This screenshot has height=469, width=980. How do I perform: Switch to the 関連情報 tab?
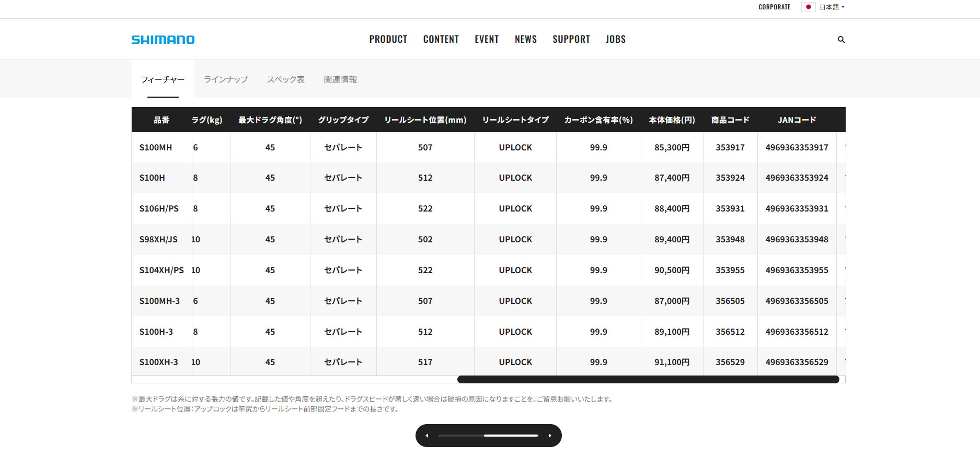tap(341, 79)
